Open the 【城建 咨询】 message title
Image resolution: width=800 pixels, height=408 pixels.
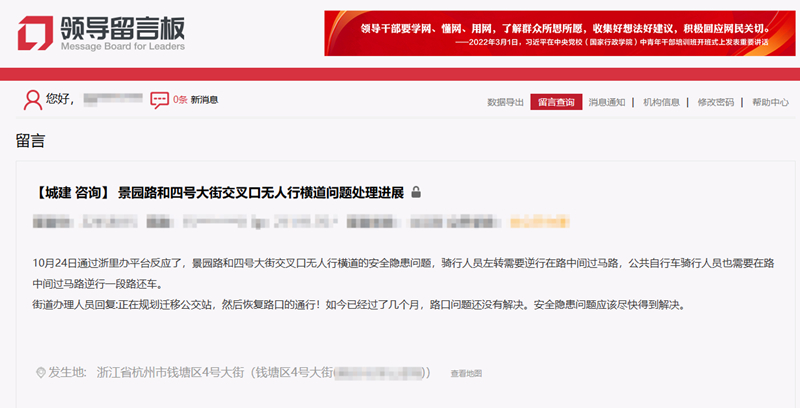219,192
